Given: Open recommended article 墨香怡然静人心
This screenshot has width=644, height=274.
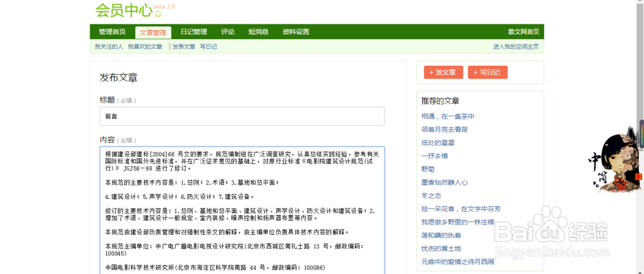Looking at the screenshot, I should click(444, 182).
